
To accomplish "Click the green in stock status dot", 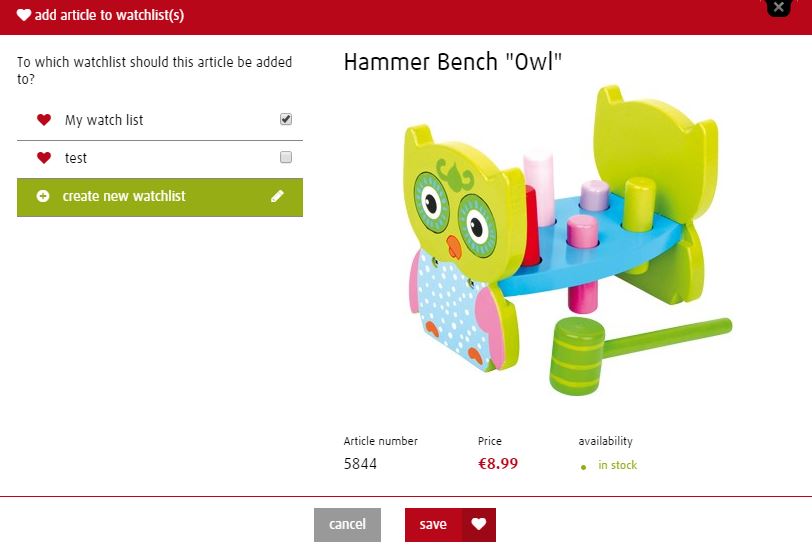I will click(584, 467).
